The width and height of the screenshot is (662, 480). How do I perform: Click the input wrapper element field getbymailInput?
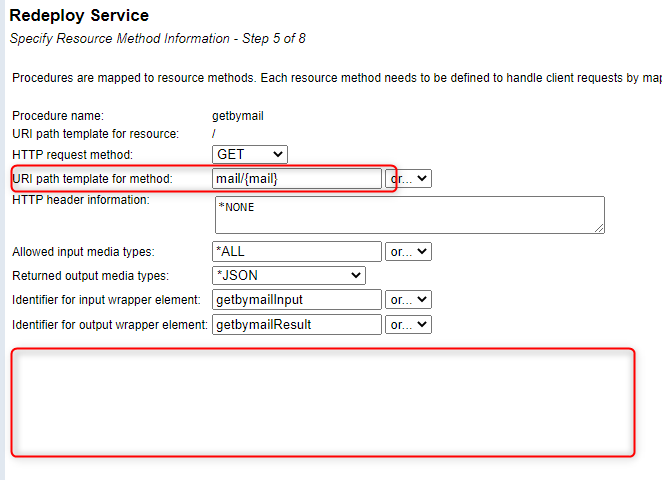(297, 299)
